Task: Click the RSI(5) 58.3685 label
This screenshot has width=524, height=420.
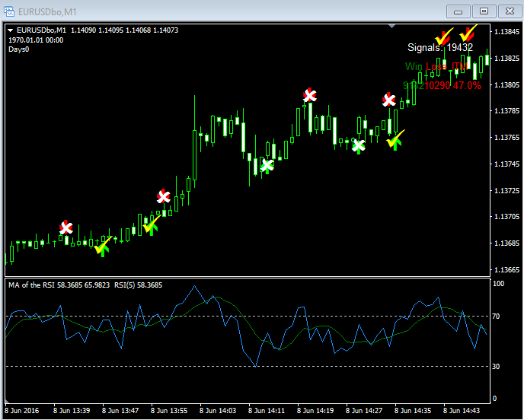Action: tap(139, 285)
